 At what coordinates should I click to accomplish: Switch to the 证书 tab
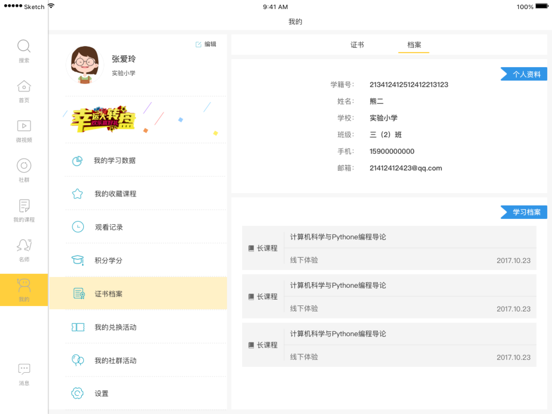[357, 45]
